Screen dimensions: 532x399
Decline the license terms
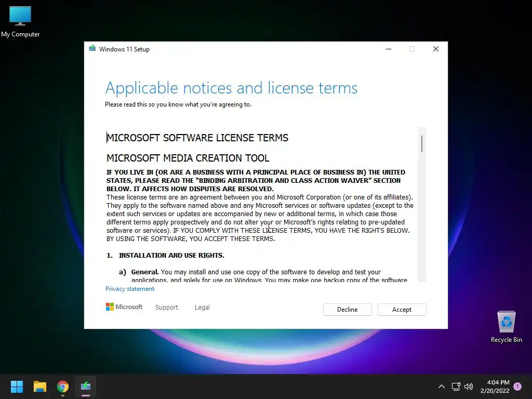tap(347, 310)
